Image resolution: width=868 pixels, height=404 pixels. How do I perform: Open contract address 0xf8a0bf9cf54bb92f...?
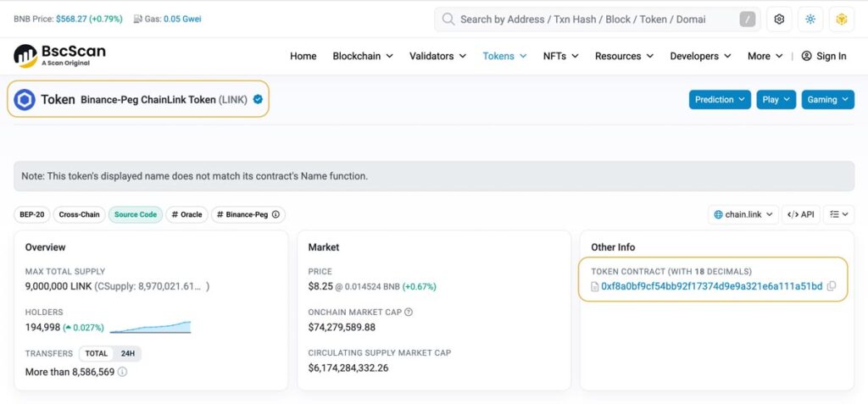tap(711, 286)
